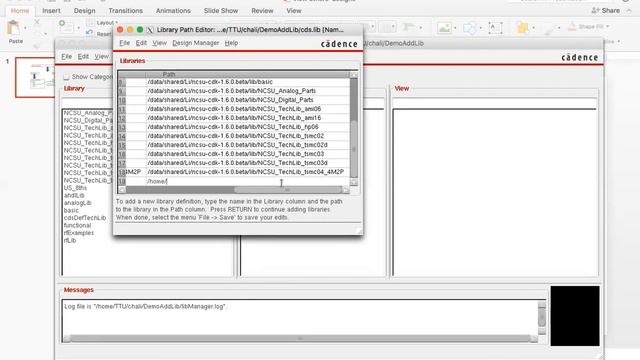Open the Picture dropdown arrow in ribbon
This screenshot has height=360, width=640.
point(455,28)
